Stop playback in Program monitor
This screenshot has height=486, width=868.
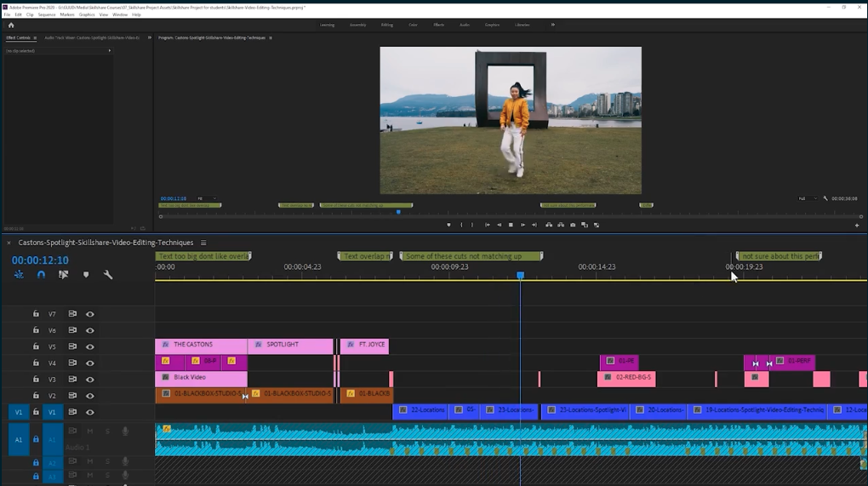[x=511, y=225]
